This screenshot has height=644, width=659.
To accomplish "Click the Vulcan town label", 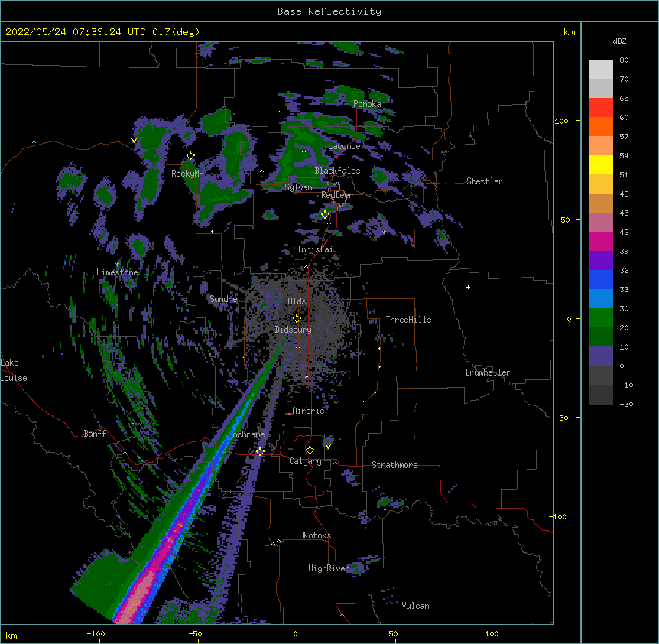I will [415, 606].
